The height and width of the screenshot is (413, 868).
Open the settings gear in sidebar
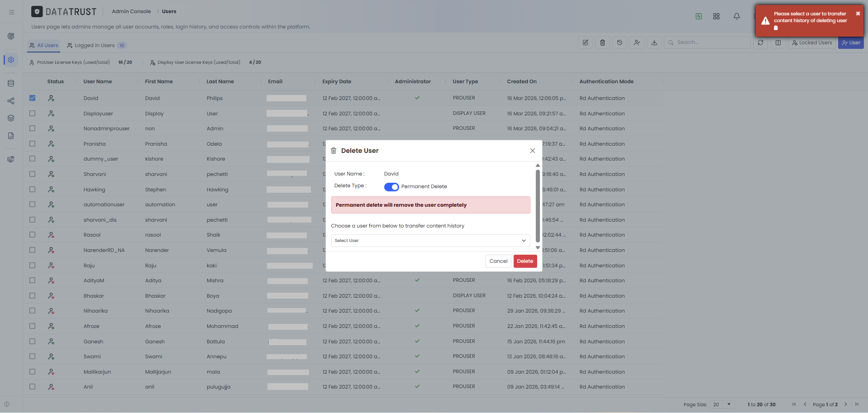pyautogui.click(x=11, y=60)
